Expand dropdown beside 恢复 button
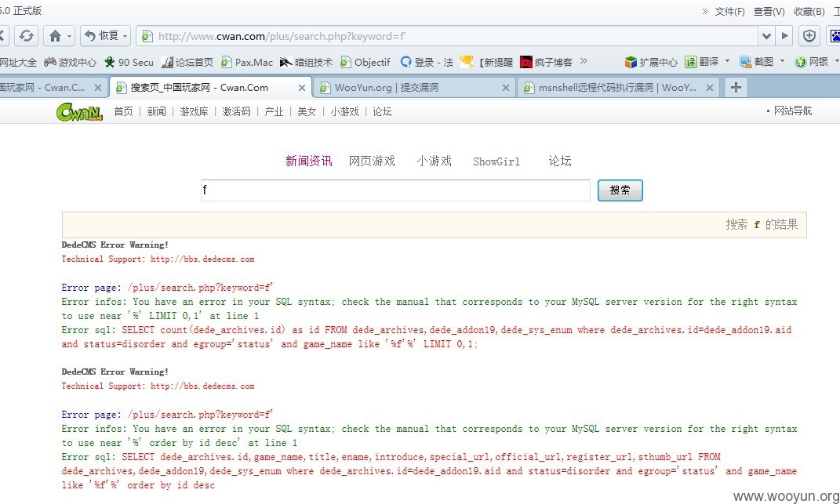This screenshot has height=504, width=840. click(125, 36)
